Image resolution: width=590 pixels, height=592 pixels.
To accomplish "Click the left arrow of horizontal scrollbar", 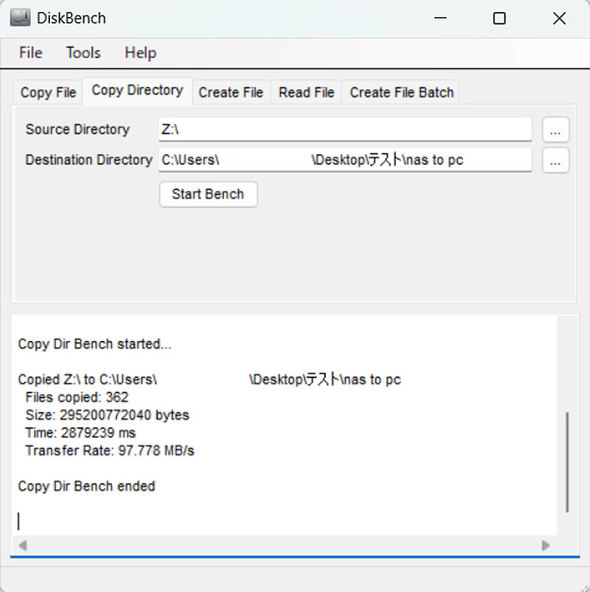I will point(23,546).
